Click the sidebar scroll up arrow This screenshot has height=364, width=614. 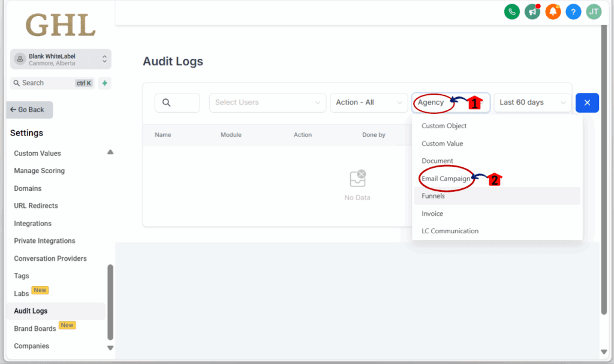pyautogui.click(x=110, y=152)
